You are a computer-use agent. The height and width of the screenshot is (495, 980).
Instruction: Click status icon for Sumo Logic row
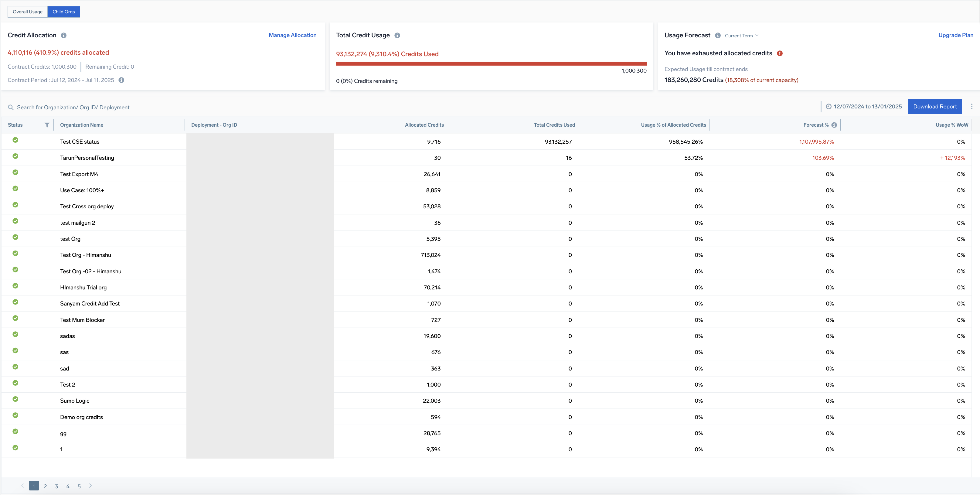point(15,399)
